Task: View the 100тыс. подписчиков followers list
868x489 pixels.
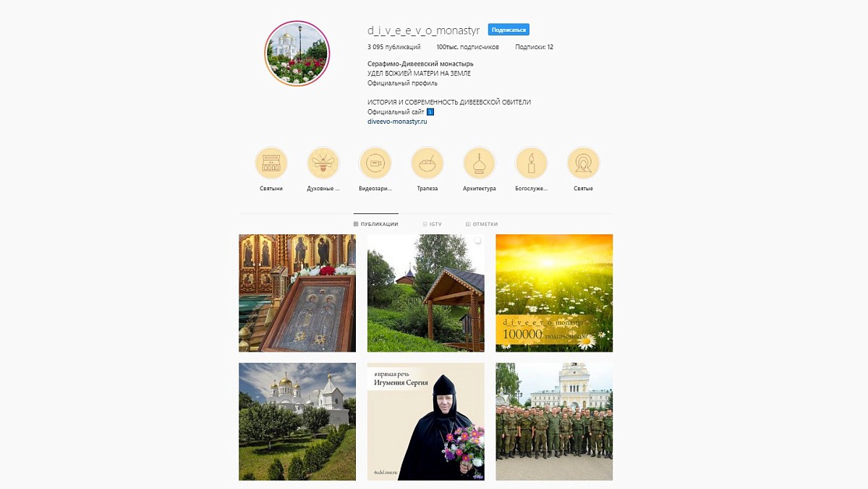Action: click(467, 47)
